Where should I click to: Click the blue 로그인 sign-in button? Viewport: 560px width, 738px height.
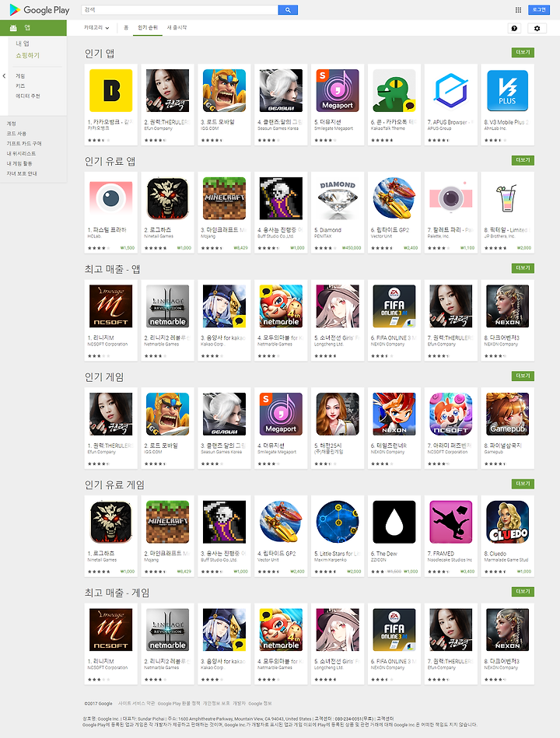click(539, 10)
